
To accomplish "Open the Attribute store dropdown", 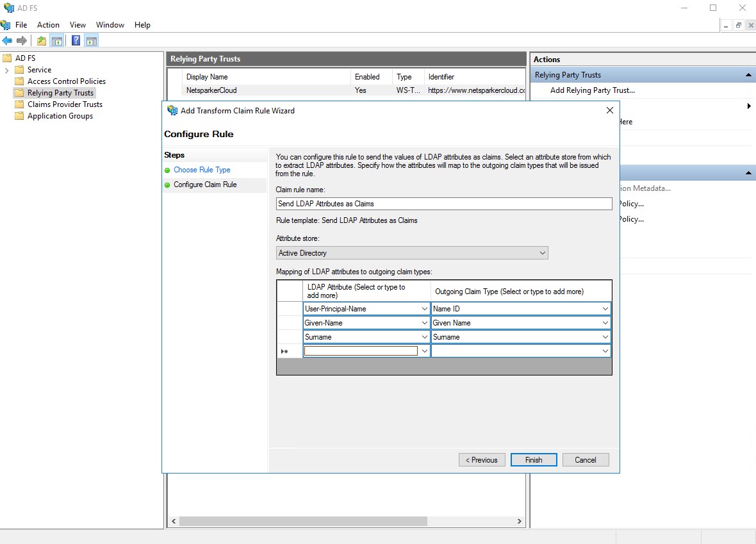I will 542,253.
